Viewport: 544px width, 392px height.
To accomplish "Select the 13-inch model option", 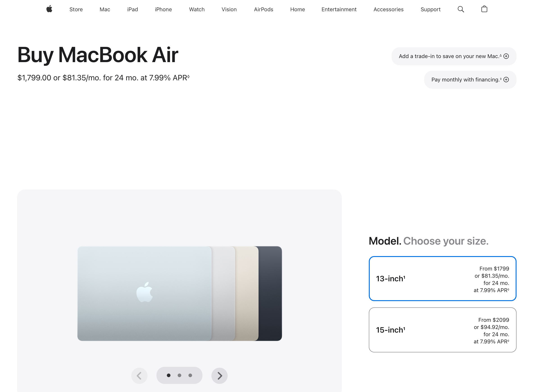I will tap(442, 279).
